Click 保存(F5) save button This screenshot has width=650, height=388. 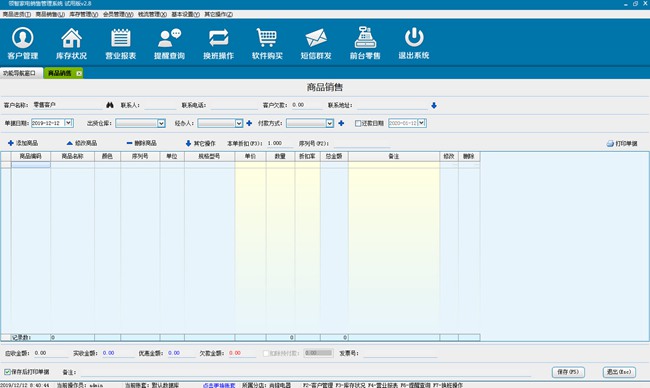[x=568, y=372]
